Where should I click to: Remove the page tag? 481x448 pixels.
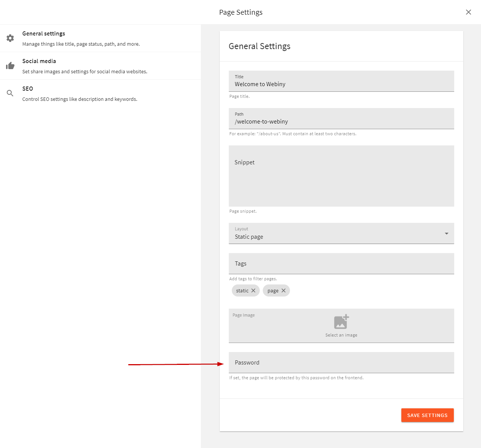point(284,290)
